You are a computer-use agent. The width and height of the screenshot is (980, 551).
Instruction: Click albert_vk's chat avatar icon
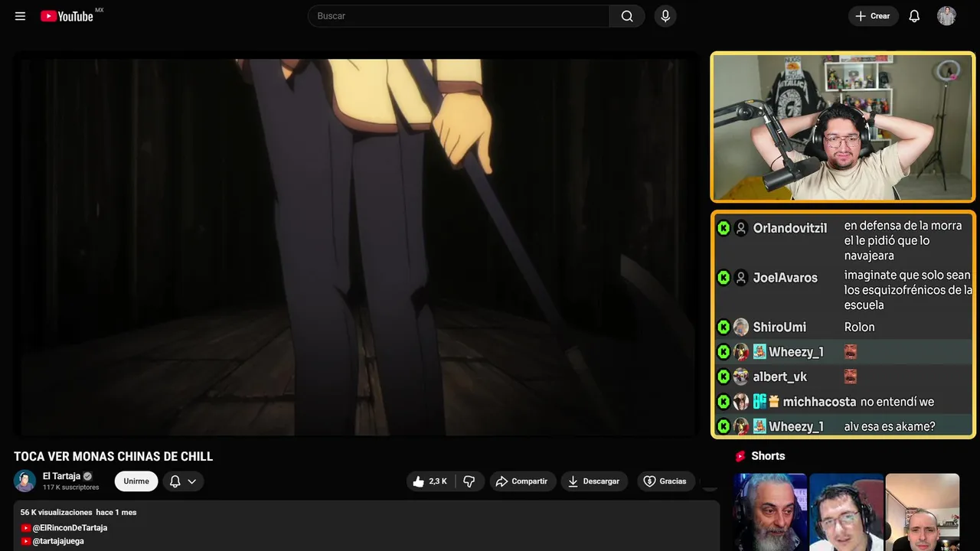(741, 377)
